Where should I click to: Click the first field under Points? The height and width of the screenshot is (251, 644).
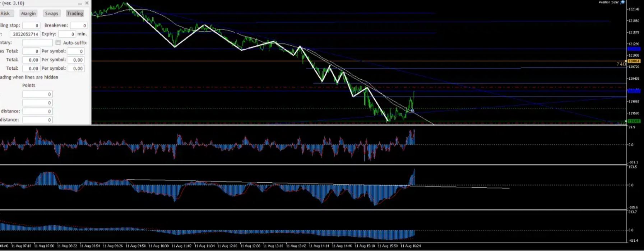[x=38, y=94]
